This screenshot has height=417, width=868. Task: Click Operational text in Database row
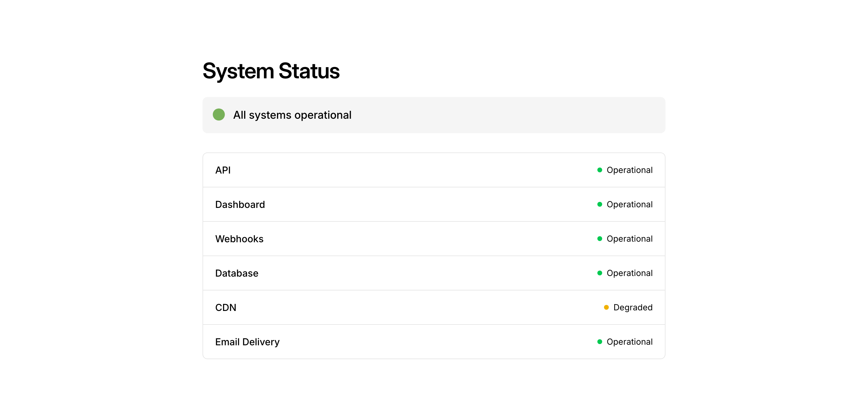tap(629, 273)
